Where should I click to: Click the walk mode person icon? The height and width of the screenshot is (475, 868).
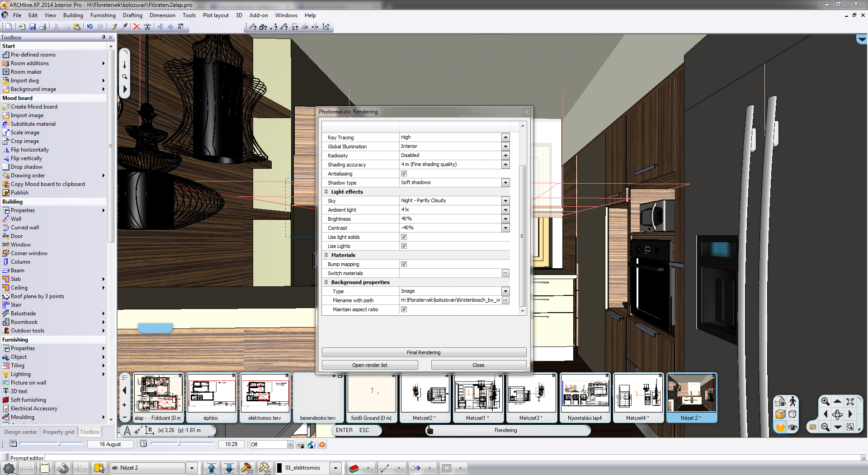(x=793, y=401)
